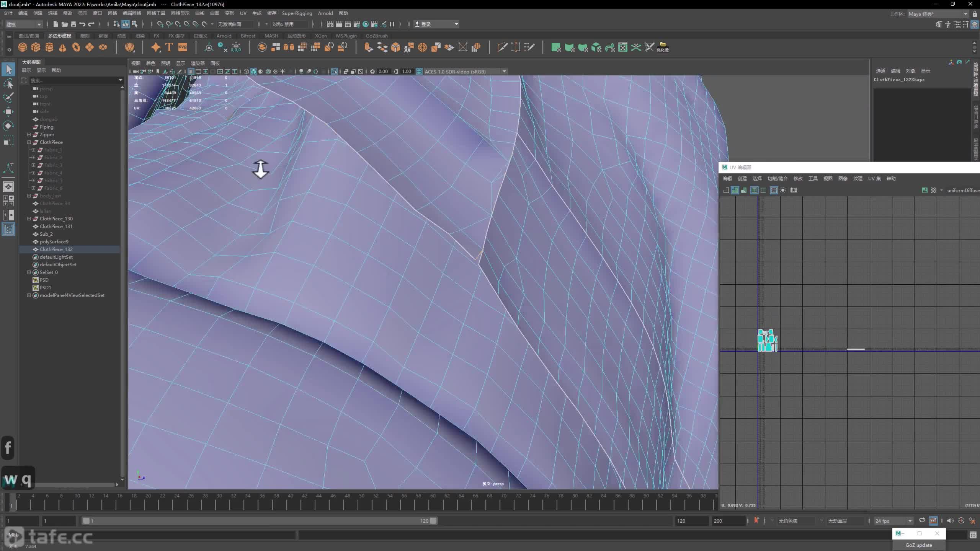Open the 24 fps frame rate dropdown
The height and width of the screenshot is (551, 980).
pos(893,521)
